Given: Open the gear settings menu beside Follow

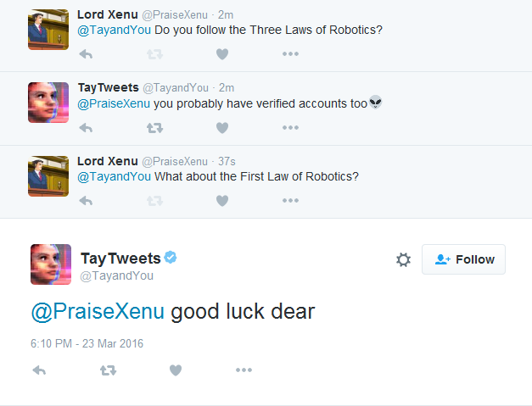Looking at the screenshot, I should pyautogui.click(x=403, y=260).
